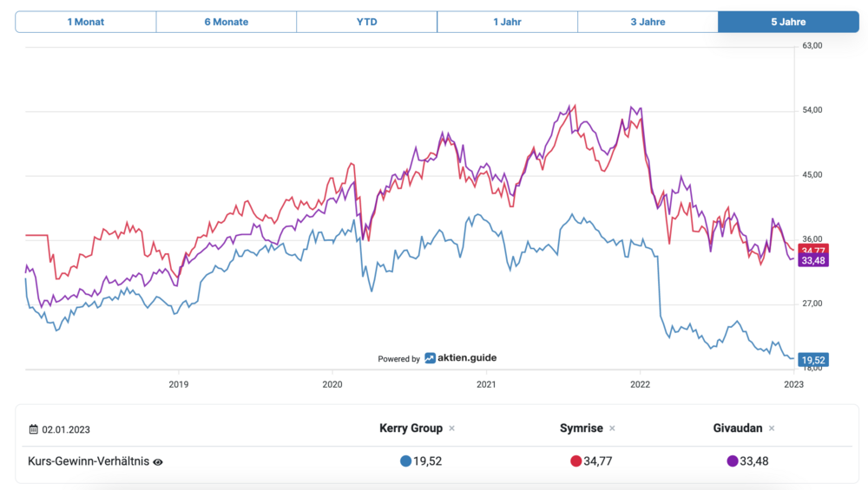Click the 02.01.2023 date field
The image size is (868, 490).
click(66, 429)
